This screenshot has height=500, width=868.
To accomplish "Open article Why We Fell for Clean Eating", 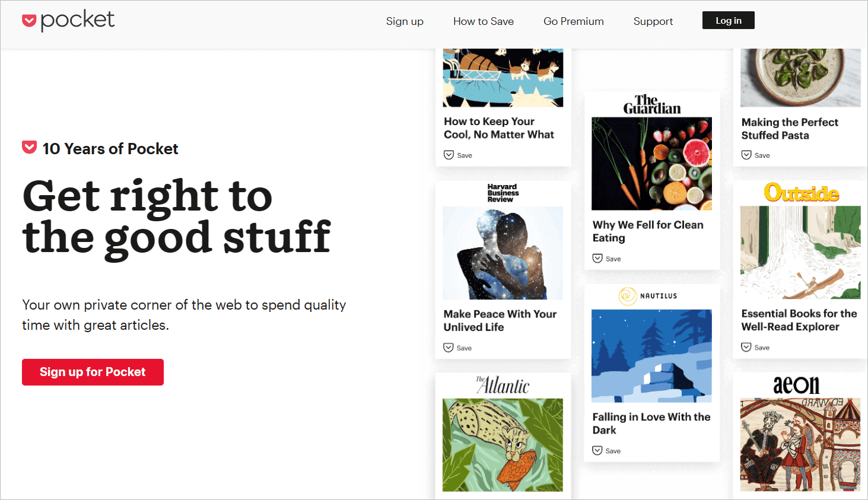I will [648, 231].
